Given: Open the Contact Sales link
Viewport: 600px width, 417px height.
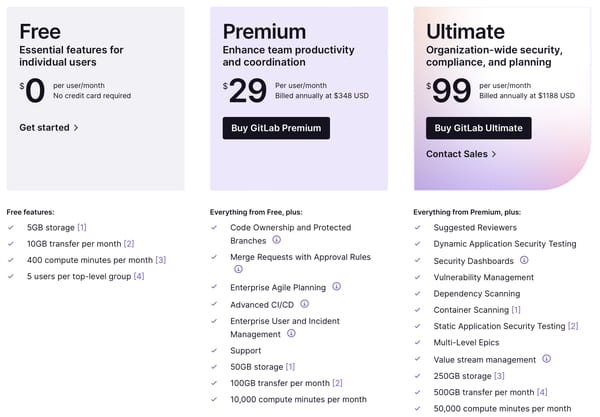Looking at the screenshot, I should point(461,154).
